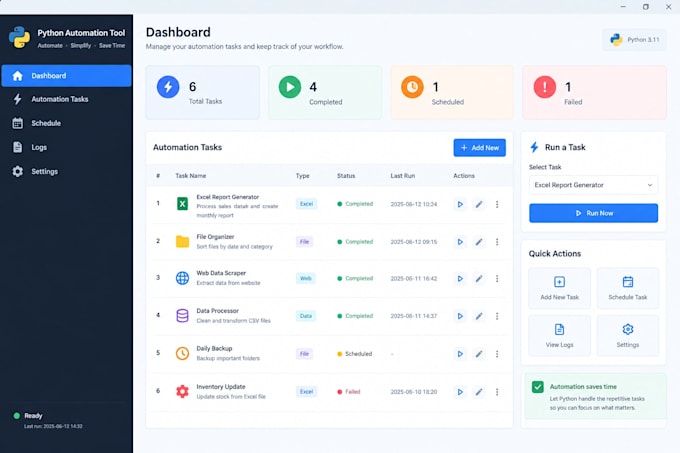Click the Scheduled status of Daily Backup
The image size is (680, 453).
355,354
